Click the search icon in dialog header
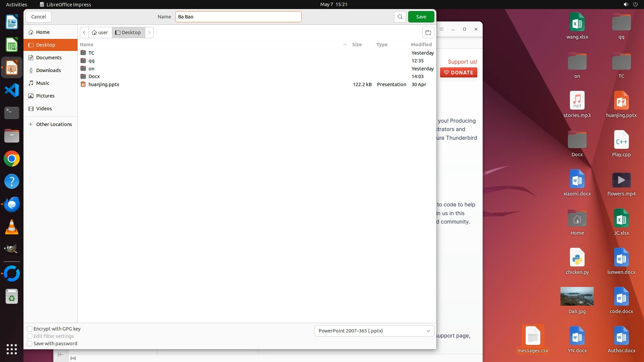Image resolution: width=644 pixels, height=362 pixels. point(400,17)
